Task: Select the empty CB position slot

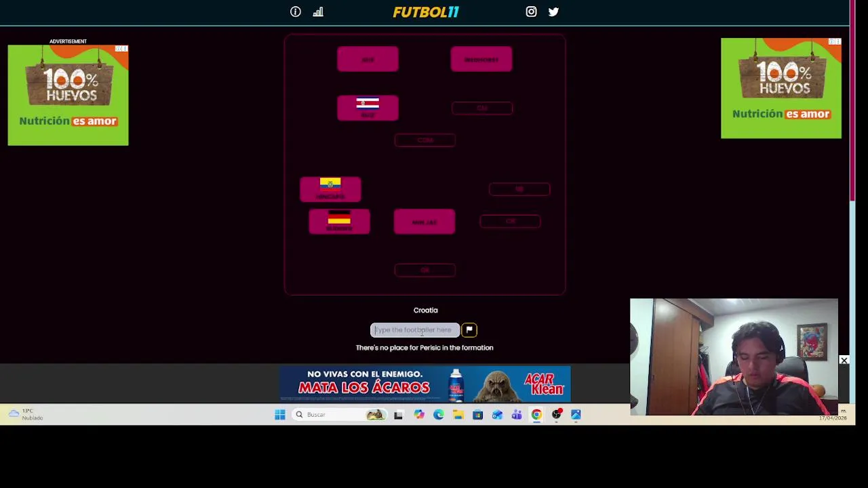Action: pyautogui.click(x=510, y=221)
